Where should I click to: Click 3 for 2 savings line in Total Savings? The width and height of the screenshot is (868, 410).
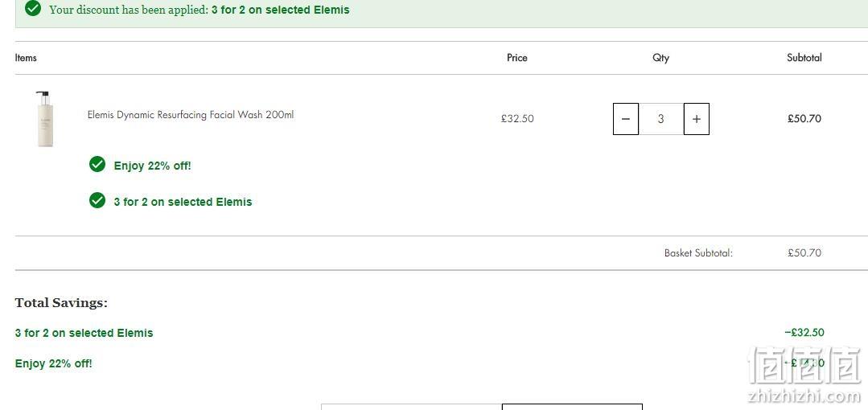coord(84,333)
